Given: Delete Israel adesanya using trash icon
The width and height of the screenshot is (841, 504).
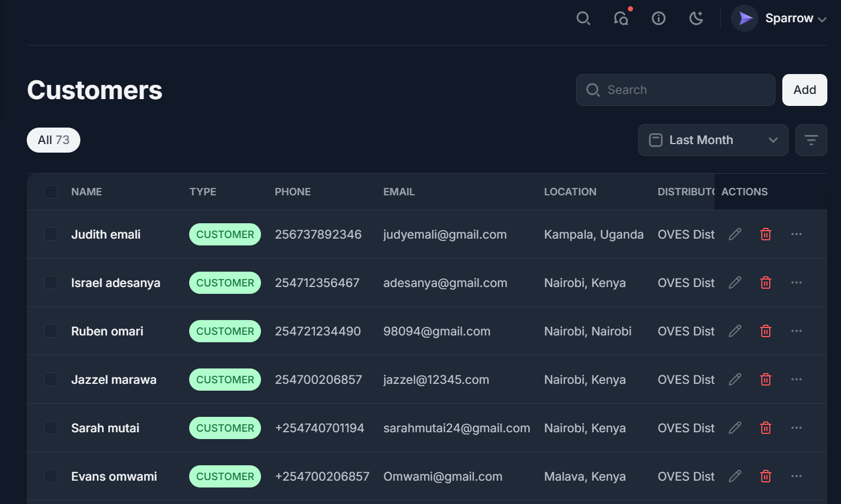Looking at the screenshot, I should click(x=766, y=282).
